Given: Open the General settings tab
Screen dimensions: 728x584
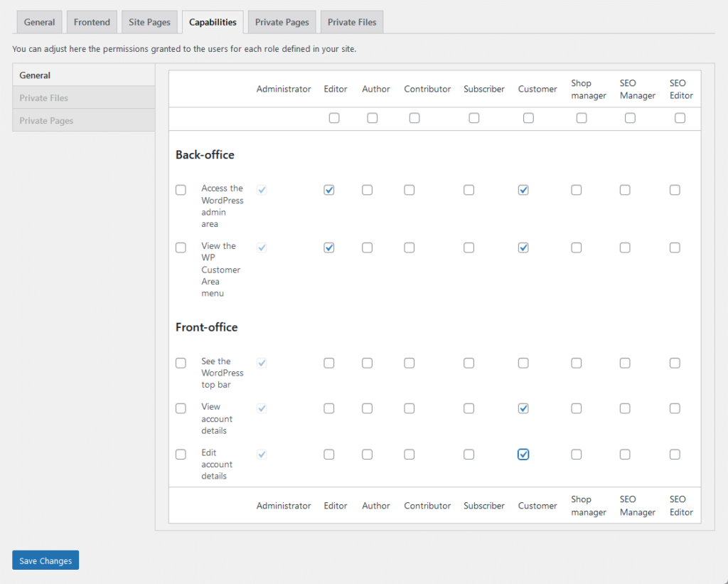Looking at the screenshot, I should pyautogui.click(x=40, y=22).
